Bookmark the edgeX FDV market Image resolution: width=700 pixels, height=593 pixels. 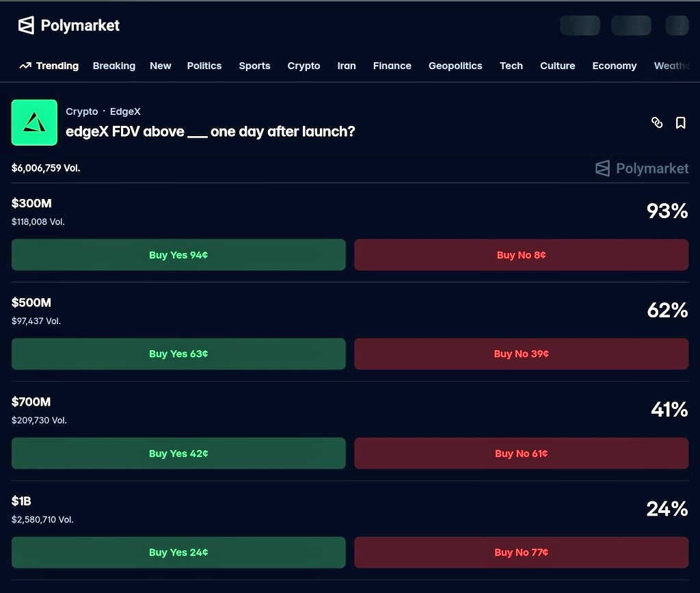click(x=680, y=122)
